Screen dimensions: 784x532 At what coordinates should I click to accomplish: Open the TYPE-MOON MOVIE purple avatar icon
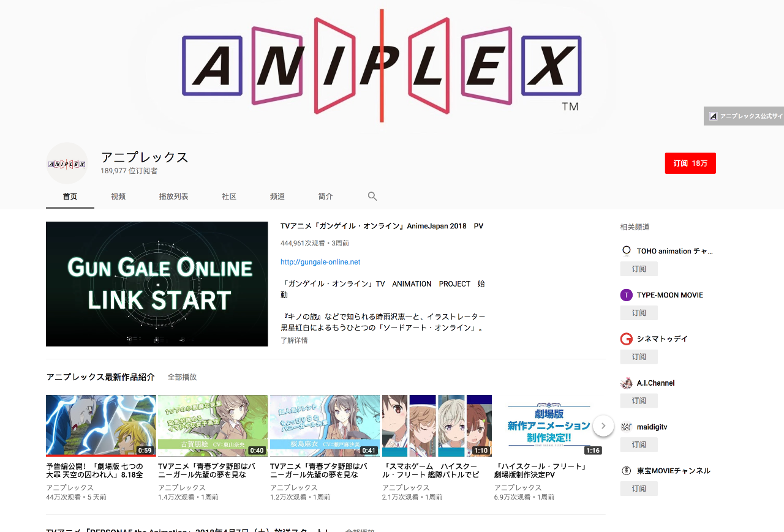[x=626, y=295]
